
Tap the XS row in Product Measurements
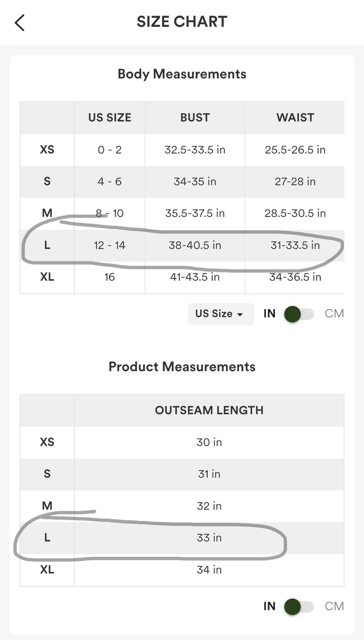point(47,442)
